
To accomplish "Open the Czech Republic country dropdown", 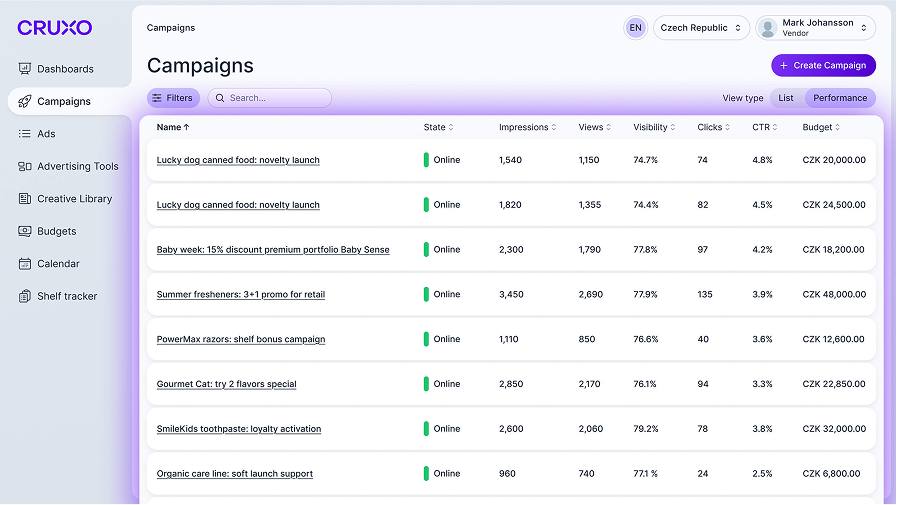I will point(701,28).
